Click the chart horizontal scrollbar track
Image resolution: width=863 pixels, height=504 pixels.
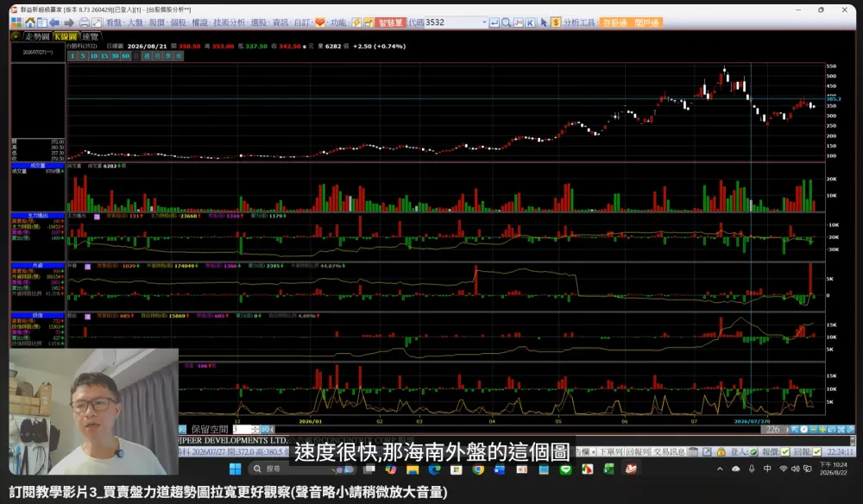[x=517, y=429]
